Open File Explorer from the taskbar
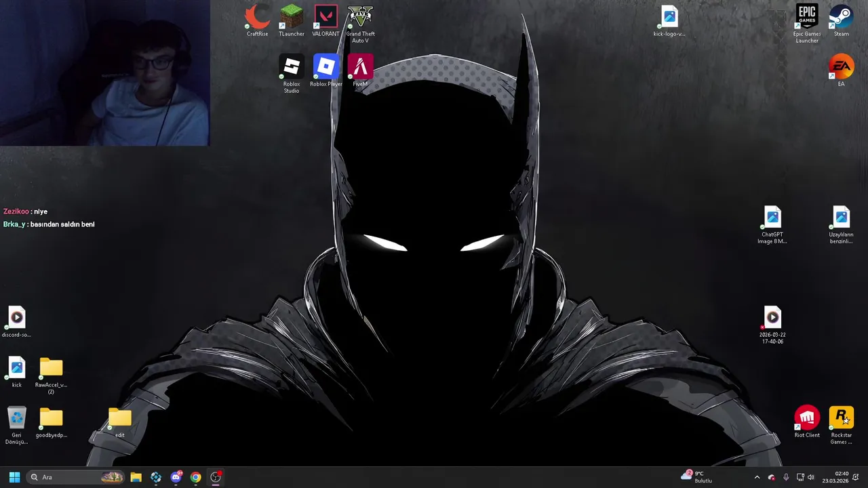 pos(136,477)
